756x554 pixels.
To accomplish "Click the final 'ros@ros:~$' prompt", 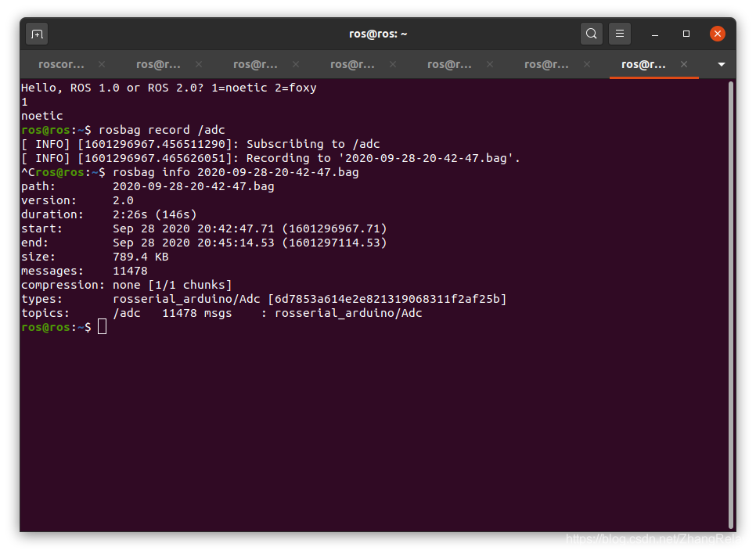I will point(56,327).
